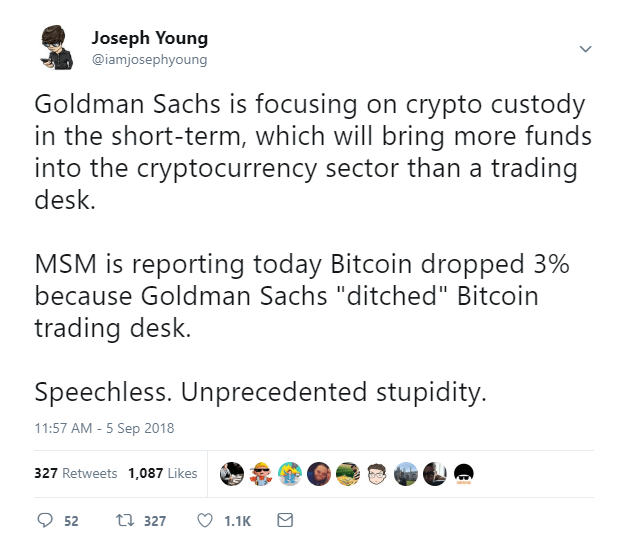This screenshot has height=550, width=627.
Task: Click the third liker avatar with colorful cartoon
Action: coord(290,472)
